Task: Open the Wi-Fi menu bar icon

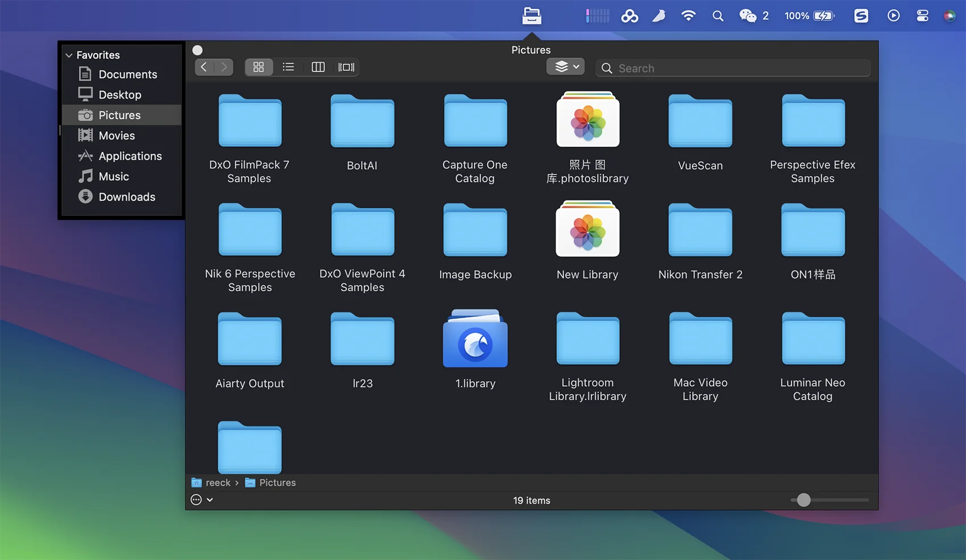Action: 688,16
